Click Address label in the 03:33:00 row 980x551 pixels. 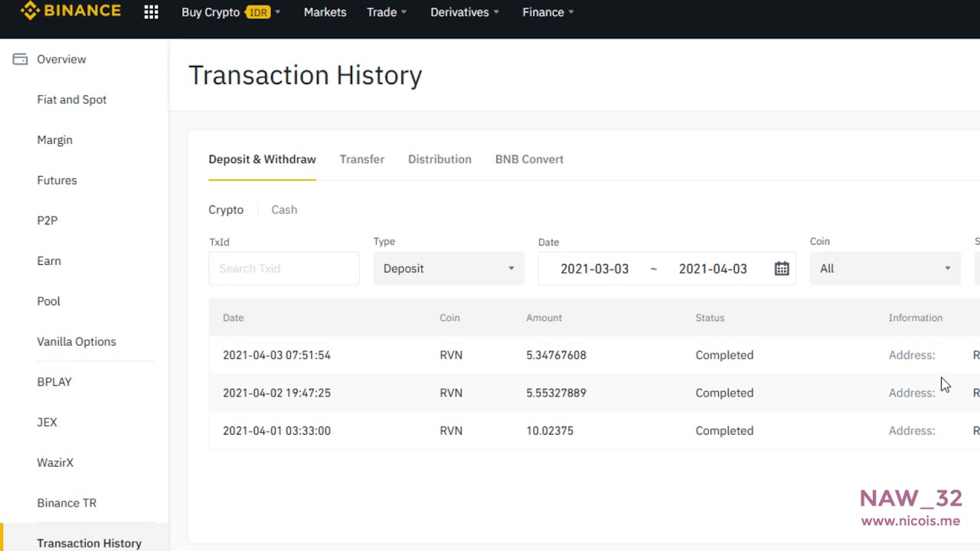coord(912,431)
